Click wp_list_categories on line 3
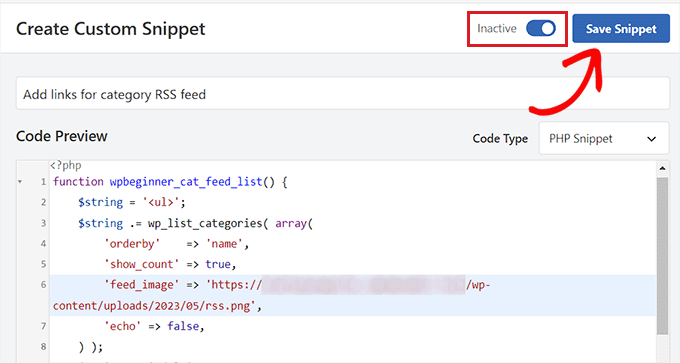 (x=205, y=223)
